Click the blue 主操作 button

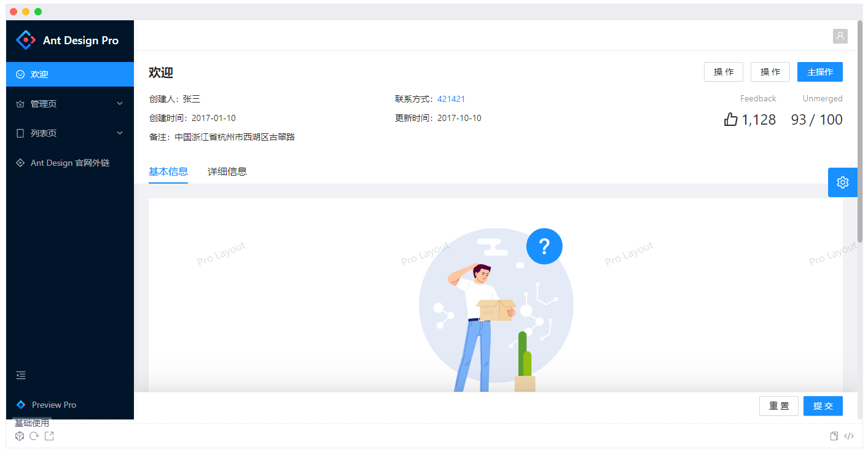[x=819, y=72]
